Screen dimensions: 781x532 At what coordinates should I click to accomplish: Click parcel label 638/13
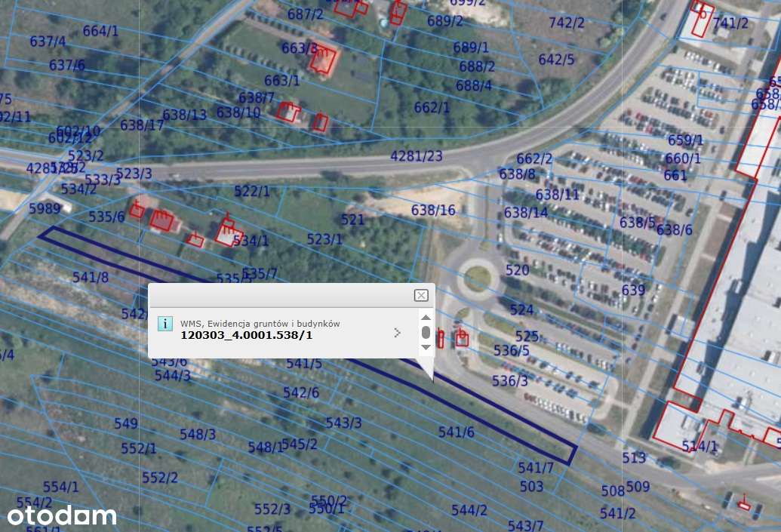pyautogui.click(x=184, y=115)
